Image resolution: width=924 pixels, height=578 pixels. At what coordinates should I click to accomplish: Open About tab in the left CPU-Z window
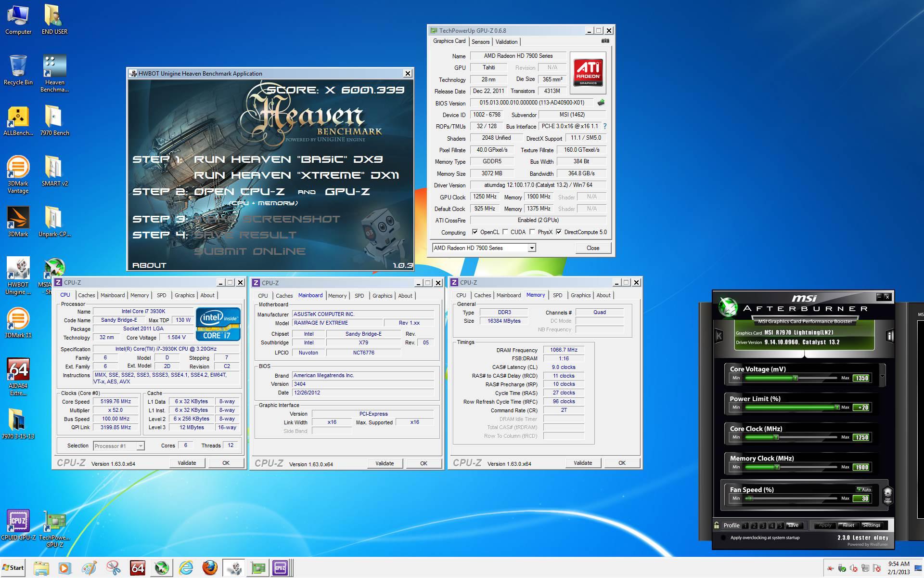pyautogui.click(x=207, y=295)
